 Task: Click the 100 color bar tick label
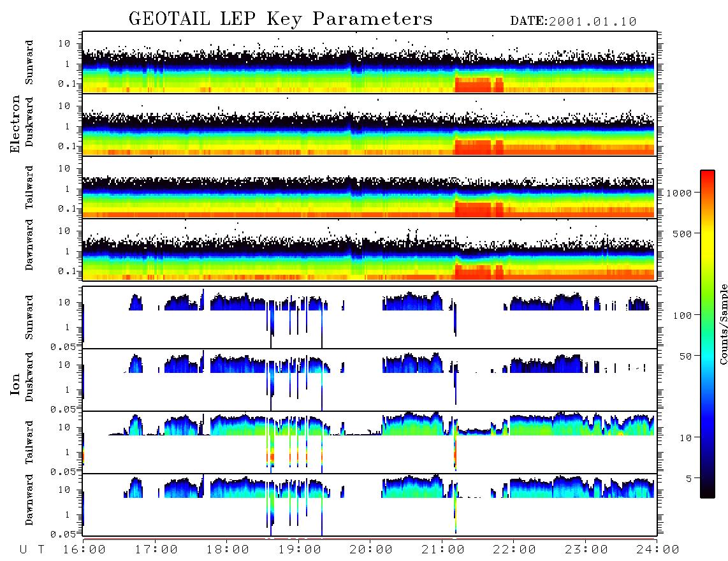[682, 316]
